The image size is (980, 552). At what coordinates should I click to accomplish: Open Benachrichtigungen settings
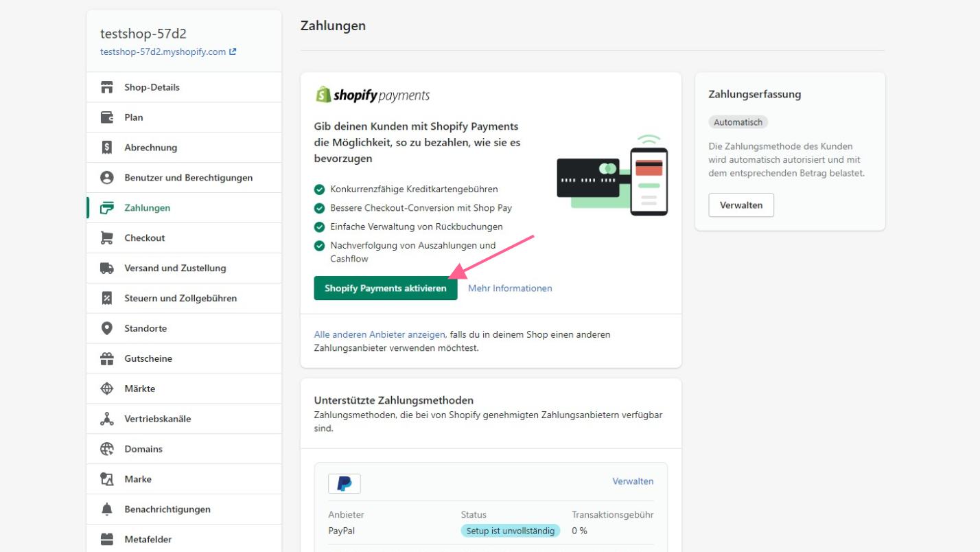[x=184, y=509]
